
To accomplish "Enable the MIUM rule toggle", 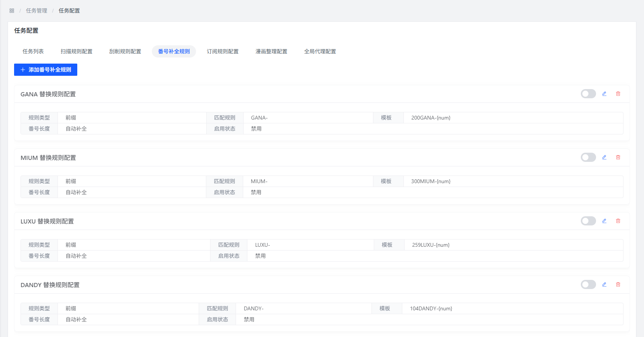I will (x=588, y=157).
